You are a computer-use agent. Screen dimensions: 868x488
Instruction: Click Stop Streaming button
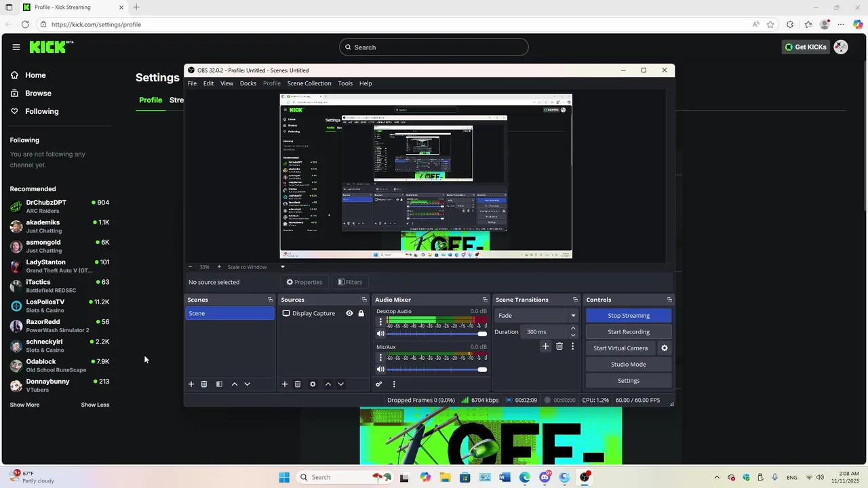coord(629,316)
